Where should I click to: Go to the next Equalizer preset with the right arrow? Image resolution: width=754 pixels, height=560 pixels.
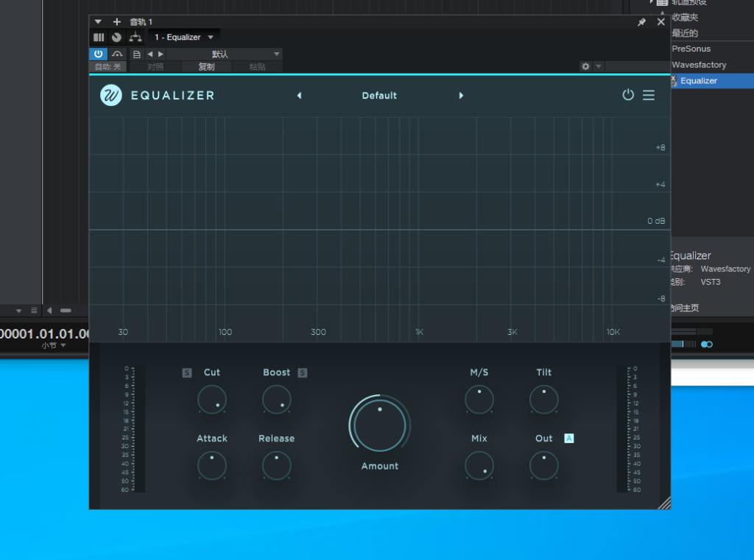461,96
